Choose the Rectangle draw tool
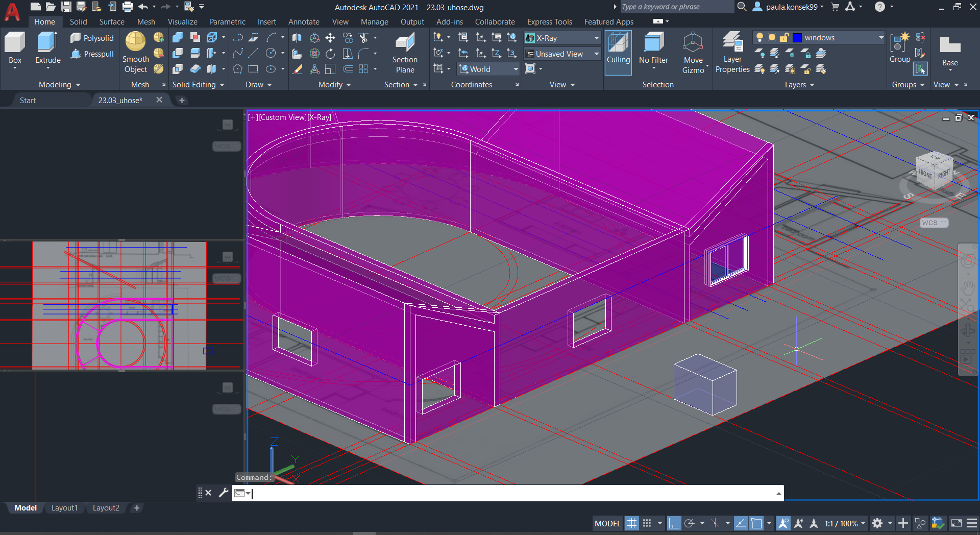Viewport: 980px width, 535px height. click(x=253, y=69)
